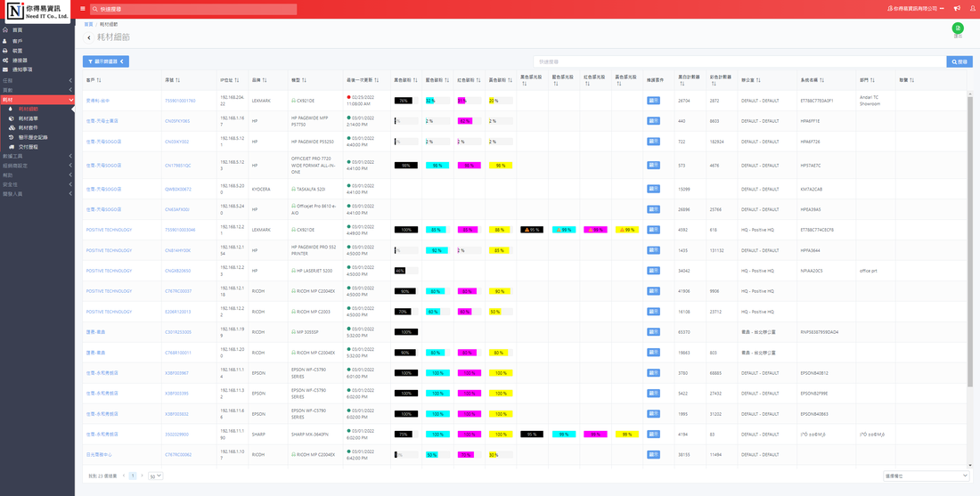Viewport: 980px width, 496px height.
Task: Click the gears icon for 連接器 in sidebar
Action: point(5,60)
